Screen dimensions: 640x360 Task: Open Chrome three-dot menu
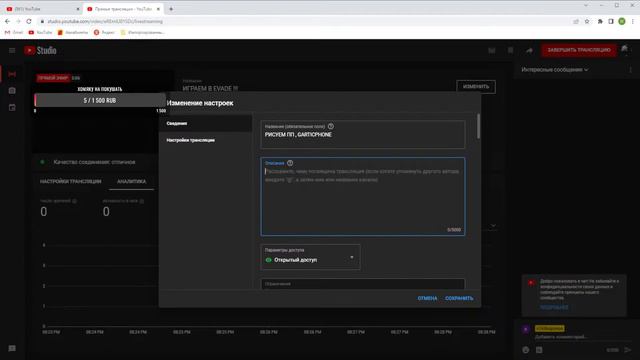tap(633, 21)
